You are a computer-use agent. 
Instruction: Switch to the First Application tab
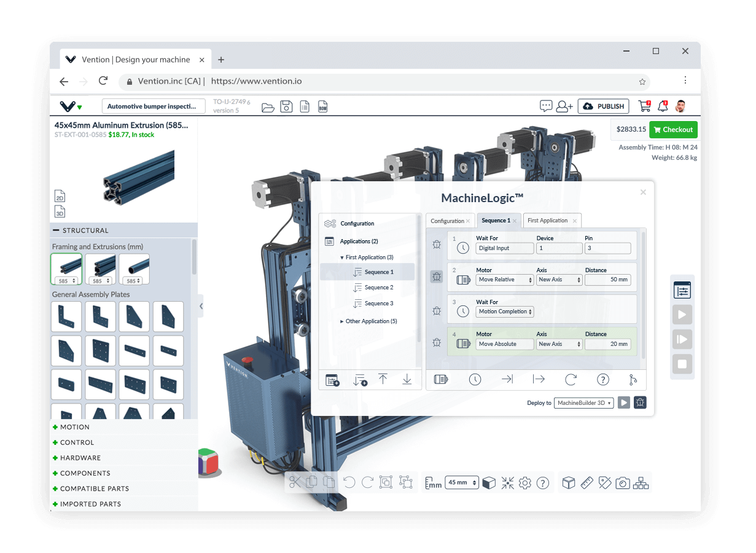(547, 221)
